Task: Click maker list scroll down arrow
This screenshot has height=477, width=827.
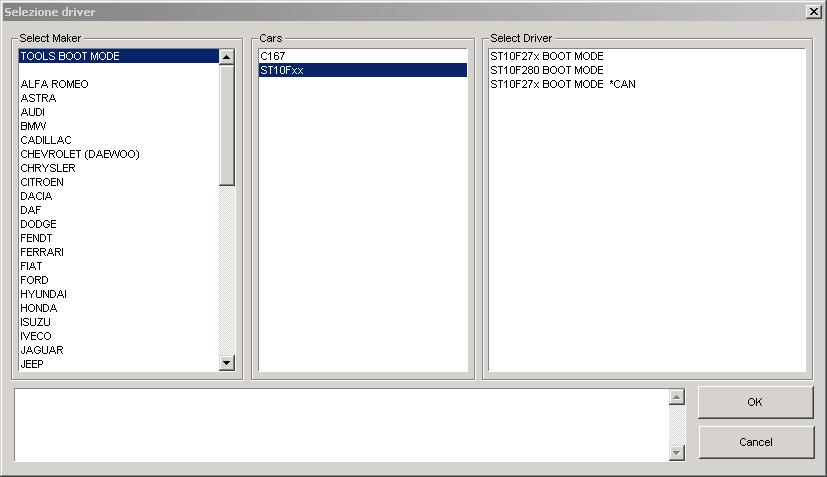Action: 227,363
